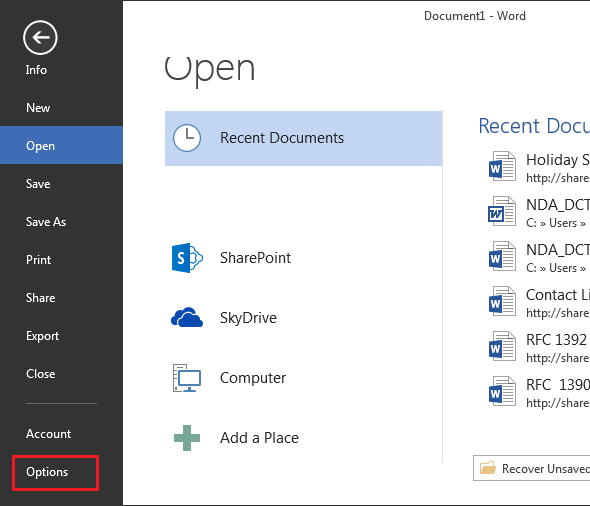Screen dimensions: 590x506
Task: Click the Word icon beside RFC 1392
Action: click(502, 346)
